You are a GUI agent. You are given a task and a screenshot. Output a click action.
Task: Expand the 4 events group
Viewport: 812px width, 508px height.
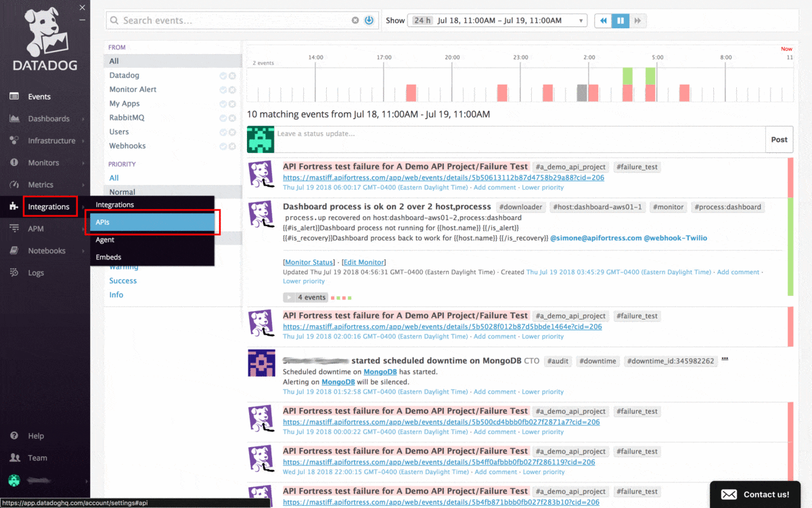[x=306, y=297]
